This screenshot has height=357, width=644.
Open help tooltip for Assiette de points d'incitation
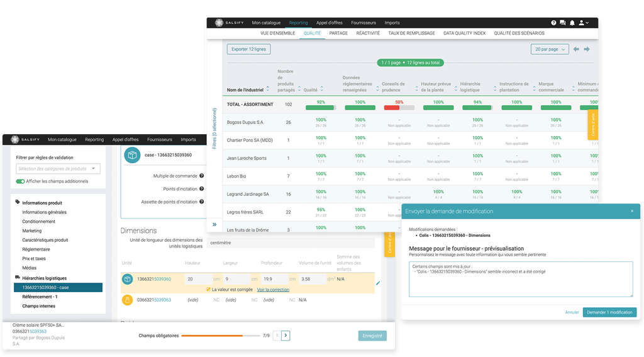tap(202, 201)
